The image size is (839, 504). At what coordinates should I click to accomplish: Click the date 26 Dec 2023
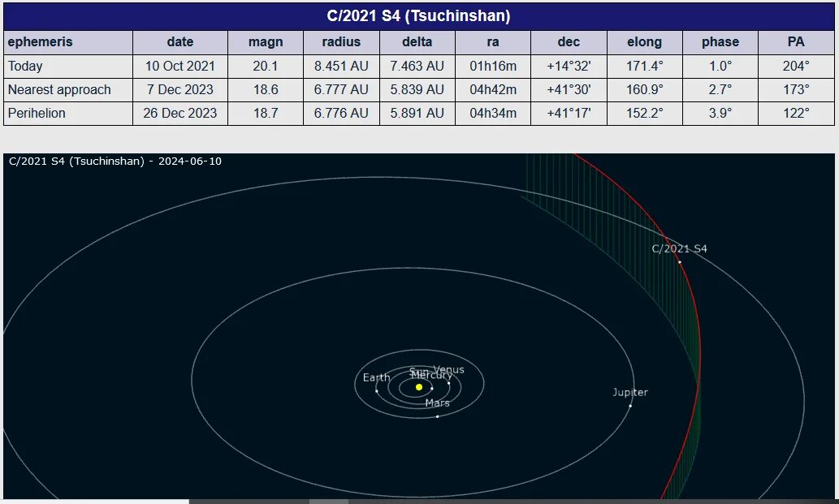point(179,113)
